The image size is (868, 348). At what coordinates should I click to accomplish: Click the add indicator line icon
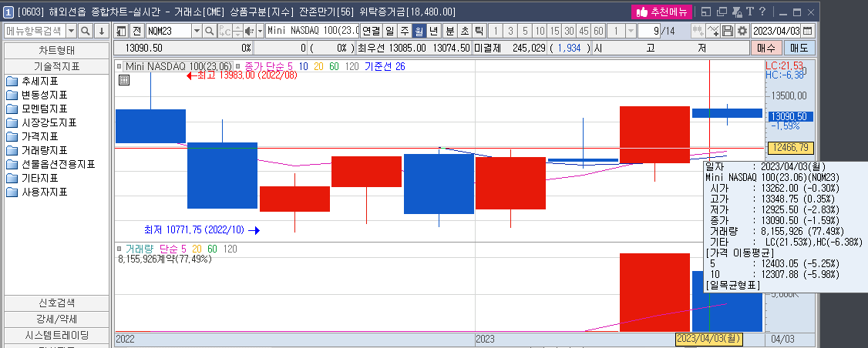pyautogui.click(x=714, y=31)
